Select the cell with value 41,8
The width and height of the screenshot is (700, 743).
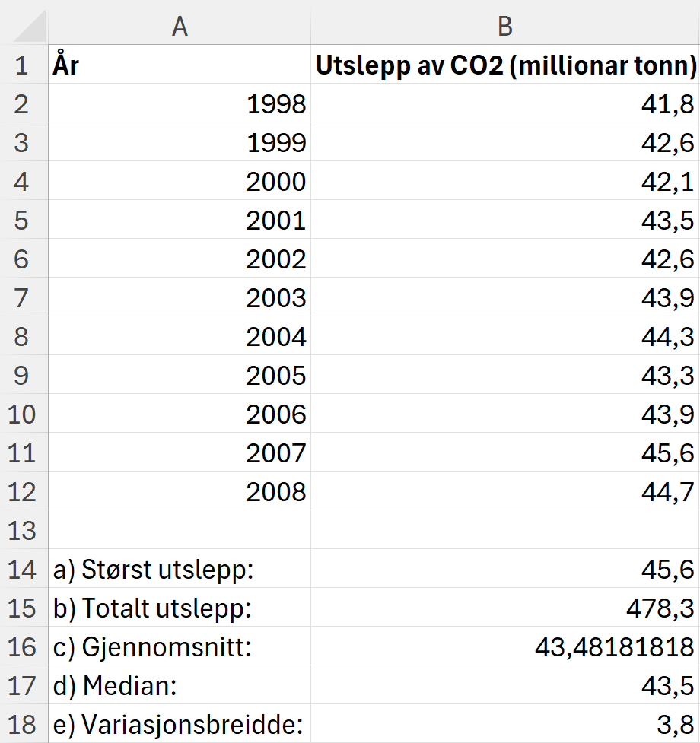(504, 103)
